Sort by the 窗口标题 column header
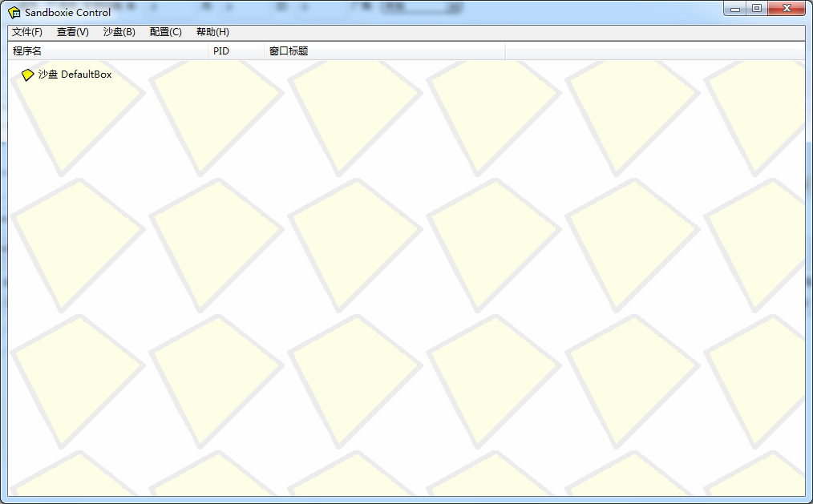 pos(385,50)
